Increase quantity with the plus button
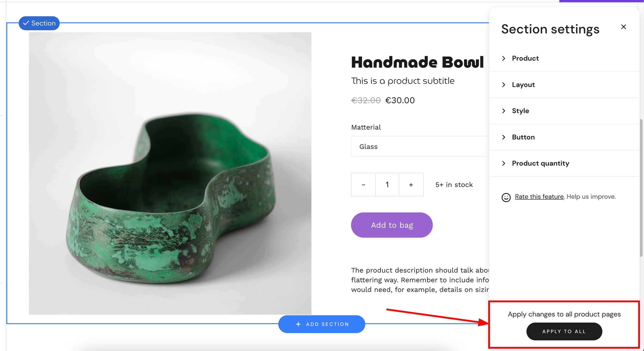 point(411,185)
